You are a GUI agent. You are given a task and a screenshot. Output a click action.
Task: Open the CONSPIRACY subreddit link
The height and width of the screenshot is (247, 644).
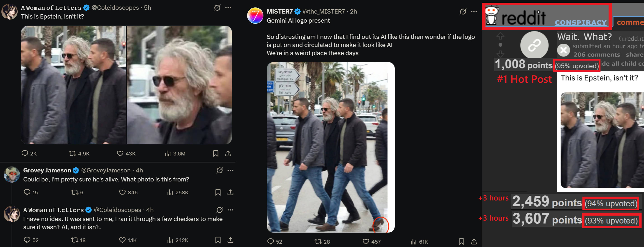(581, 23)
